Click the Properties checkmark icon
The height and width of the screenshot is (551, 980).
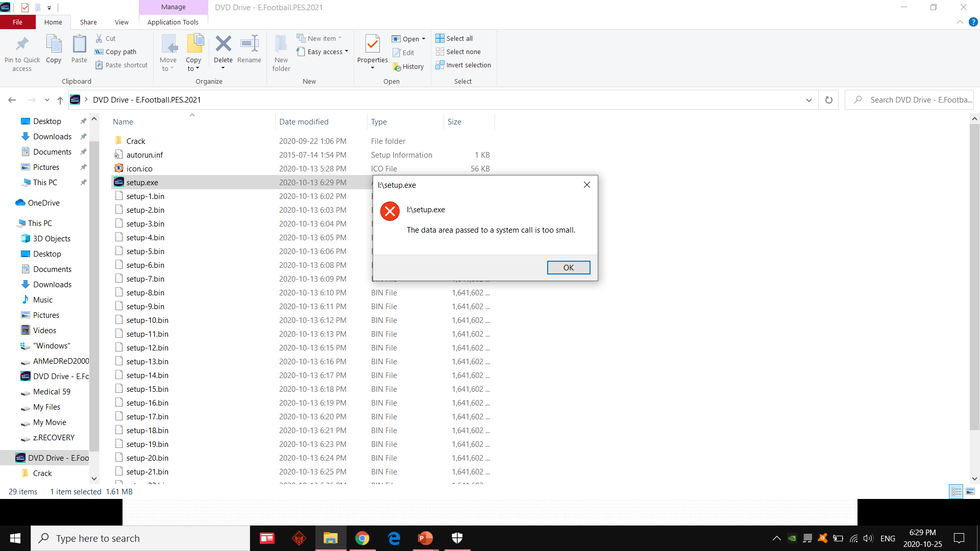[x=373, y=44]
